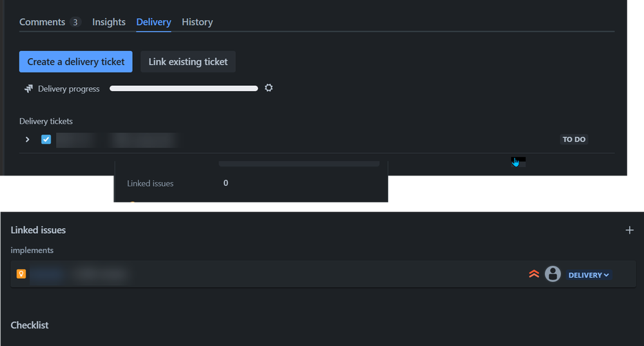This screenshot has height=346, width=644.
Task: Open the linked implements issue row
Action: (258, 274)
